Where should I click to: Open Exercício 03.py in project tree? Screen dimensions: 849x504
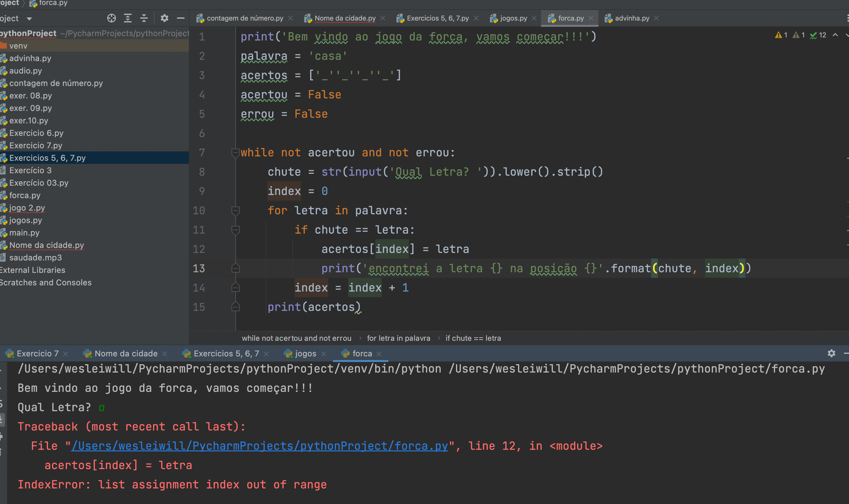[x=39, y=183]
